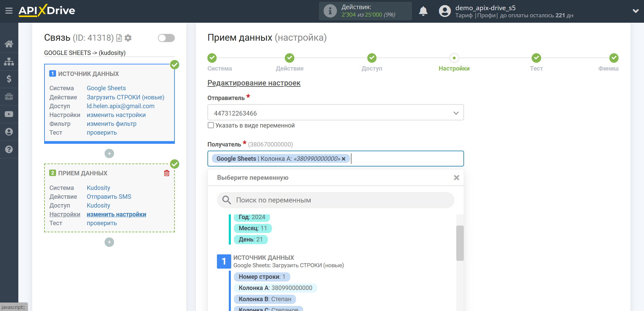Open the Отправить SMS action link

point(109,197)
